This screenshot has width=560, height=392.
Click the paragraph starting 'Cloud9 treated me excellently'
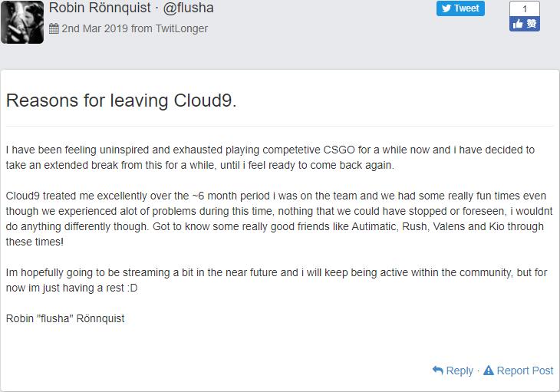275,219
